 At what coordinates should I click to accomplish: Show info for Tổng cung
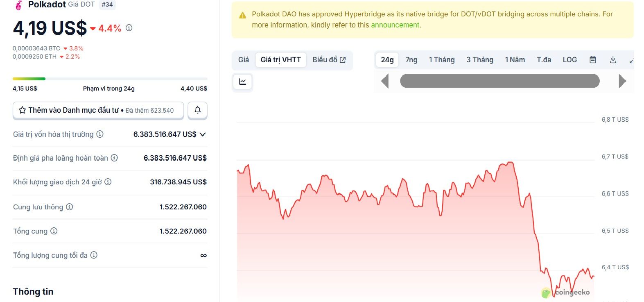pos(54,231)
